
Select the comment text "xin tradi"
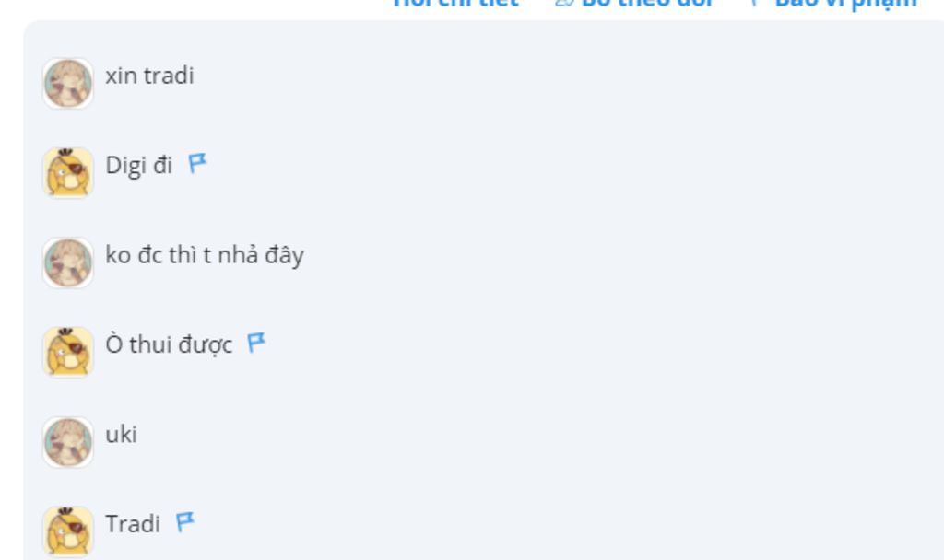(x=150, y=76)
